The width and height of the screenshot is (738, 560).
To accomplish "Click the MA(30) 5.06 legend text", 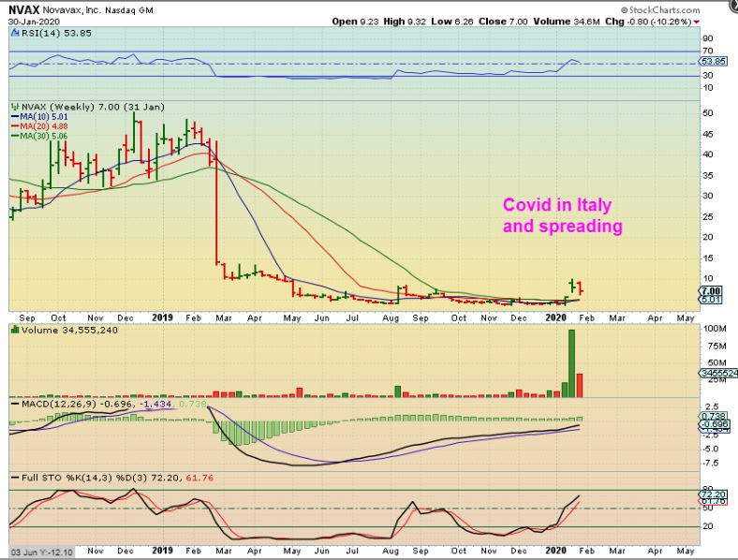I will click(x=44, y=136).
